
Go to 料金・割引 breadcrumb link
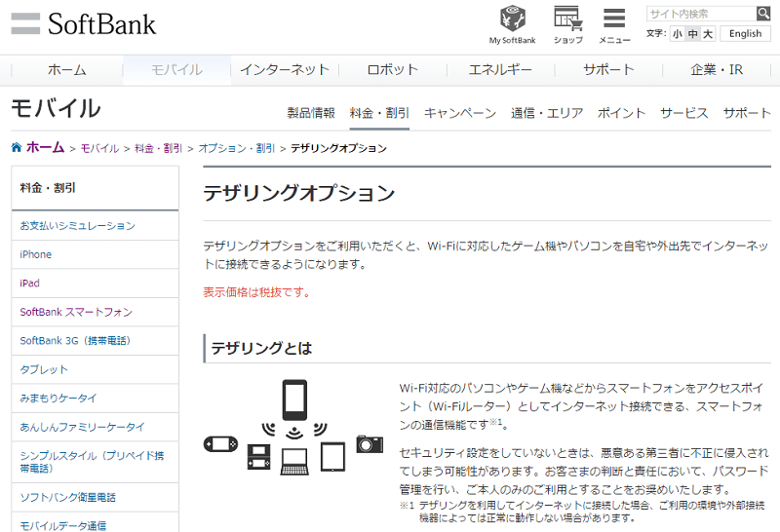(159, 148)
